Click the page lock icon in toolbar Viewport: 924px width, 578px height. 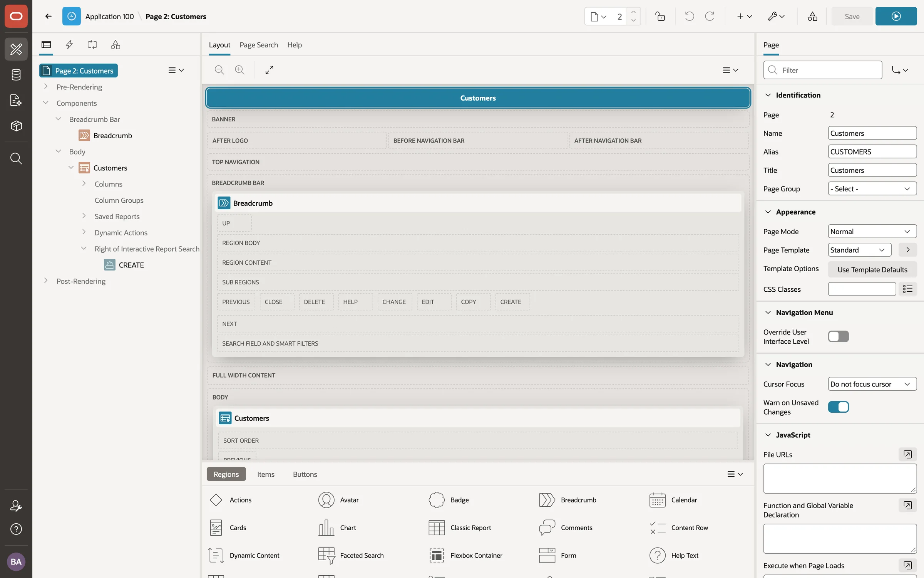660,16
